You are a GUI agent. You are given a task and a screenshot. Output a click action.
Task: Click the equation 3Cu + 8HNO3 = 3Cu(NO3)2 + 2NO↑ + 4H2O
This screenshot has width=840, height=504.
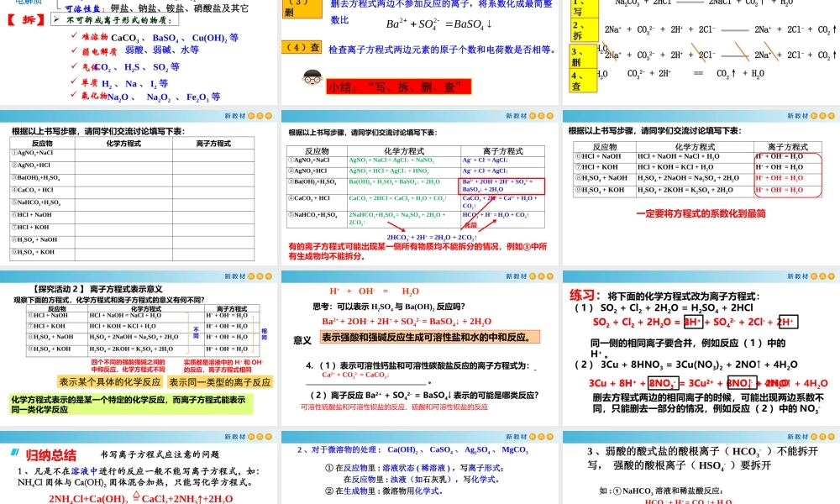[699, 365]
